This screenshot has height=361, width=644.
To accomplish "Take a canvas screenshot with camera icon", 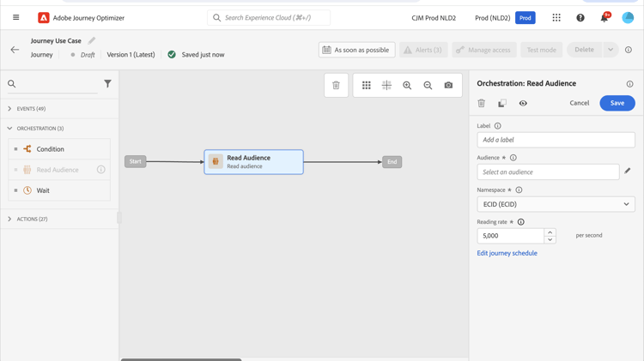I will 448,85.
